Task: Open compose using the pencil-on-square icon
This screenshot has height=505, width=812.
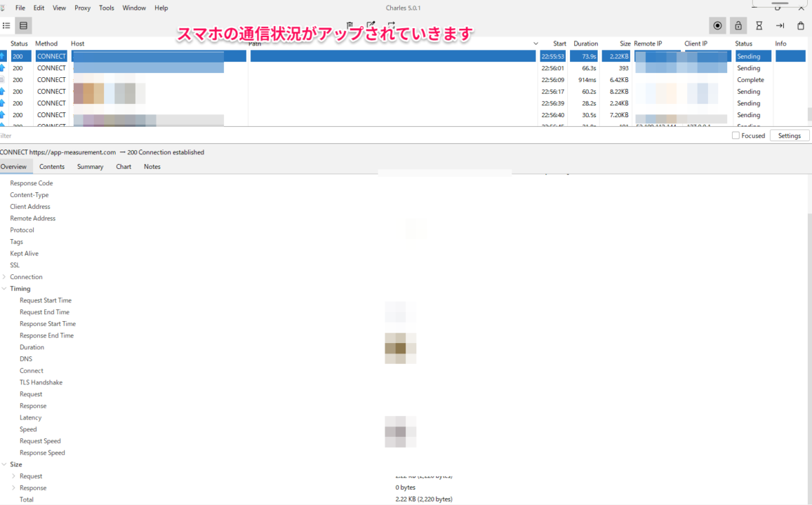Action: tap(371, 25)
